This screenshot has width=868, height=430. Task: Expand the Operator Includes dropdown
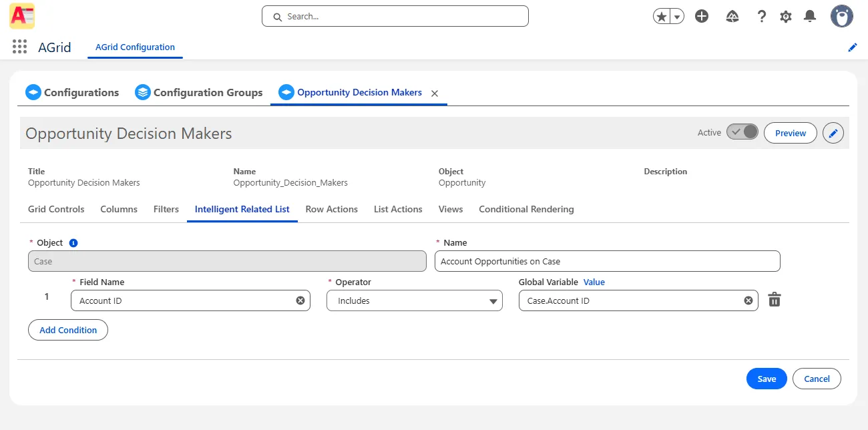point(414,301)
